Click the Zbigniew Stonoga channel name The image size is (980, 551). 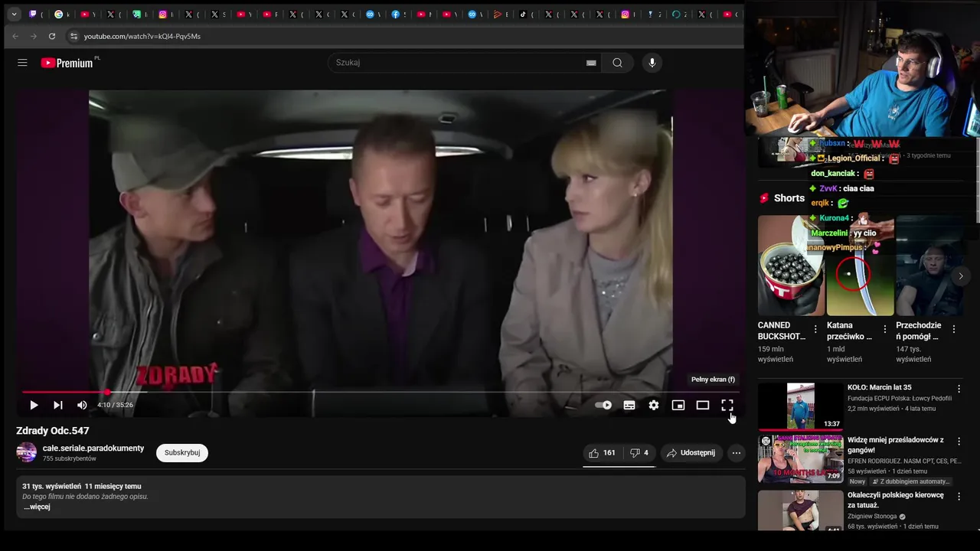[872, 517]
